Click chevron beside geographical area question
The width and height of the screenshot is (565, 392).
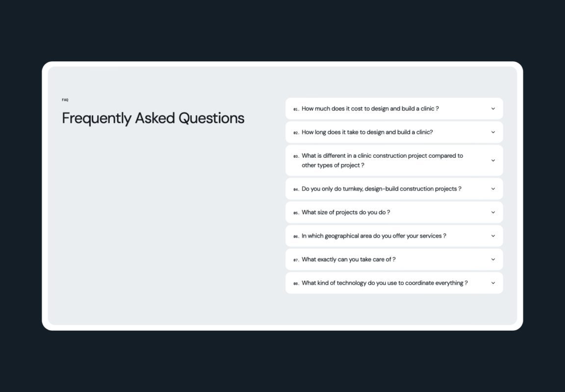point(493,236)
